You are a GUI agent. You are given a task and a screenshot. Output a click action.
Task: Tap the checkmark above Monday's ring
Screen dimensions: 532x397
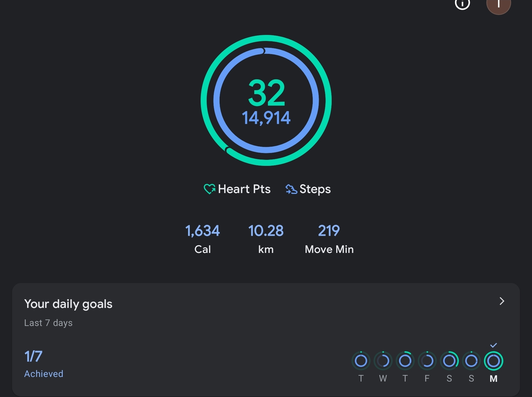pos(493,345)
